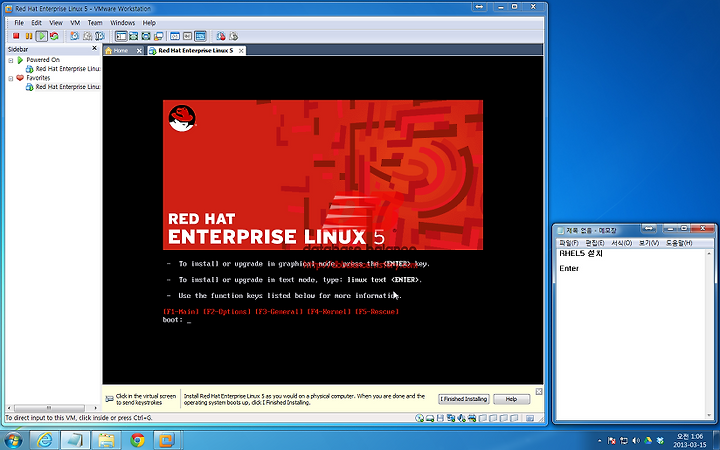The width and height of the screenshot is (720, 450).
Task: Open Notepad 파일(F) menu
Action: [568, 243]
